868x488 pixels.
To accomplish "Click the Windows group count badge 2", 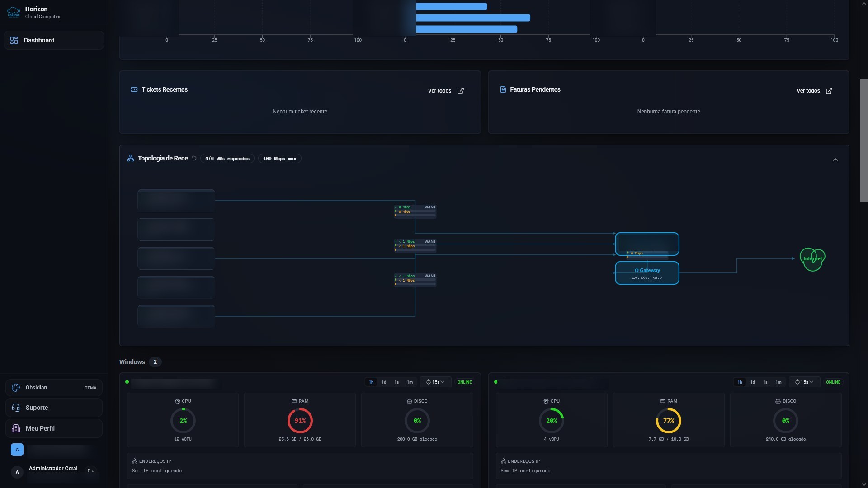I will click(155, 362).
